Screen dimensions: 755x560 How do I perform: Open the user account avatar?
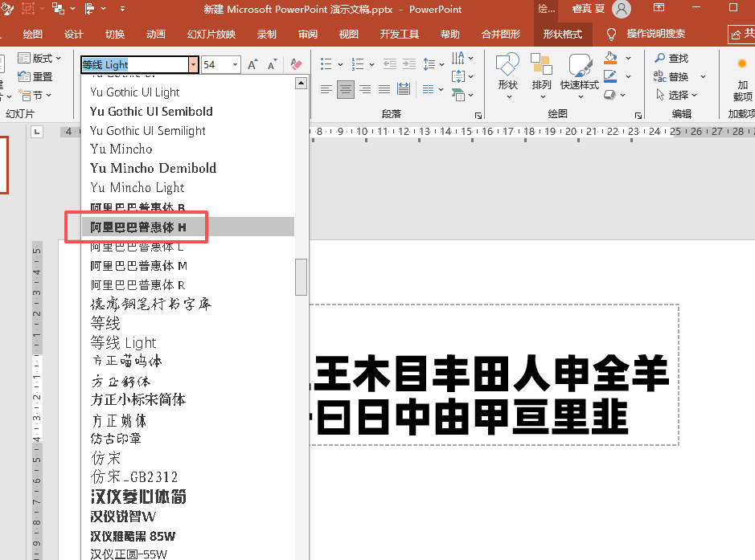(622, 9)
